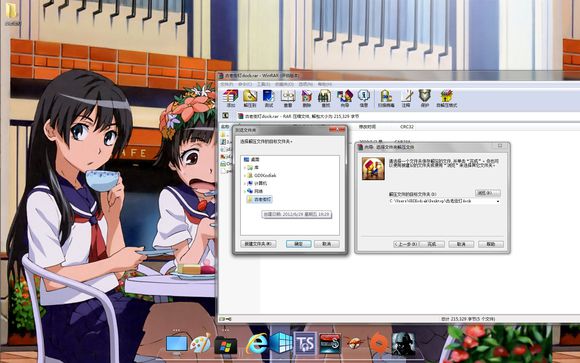Open the destination folder path dropdown arrow

[x=498, y=201]
